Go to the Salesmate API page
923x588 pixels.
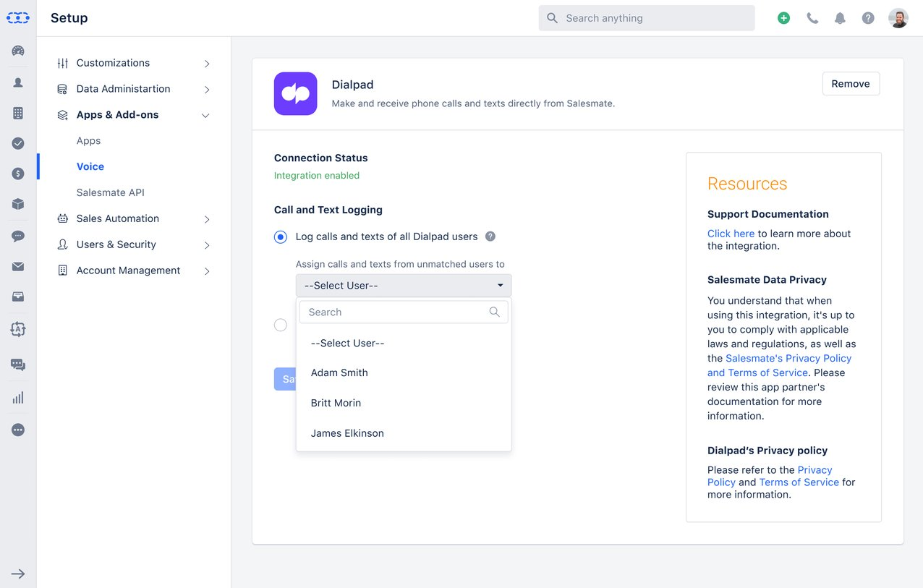pyautogui.click(x=111, y=192)
